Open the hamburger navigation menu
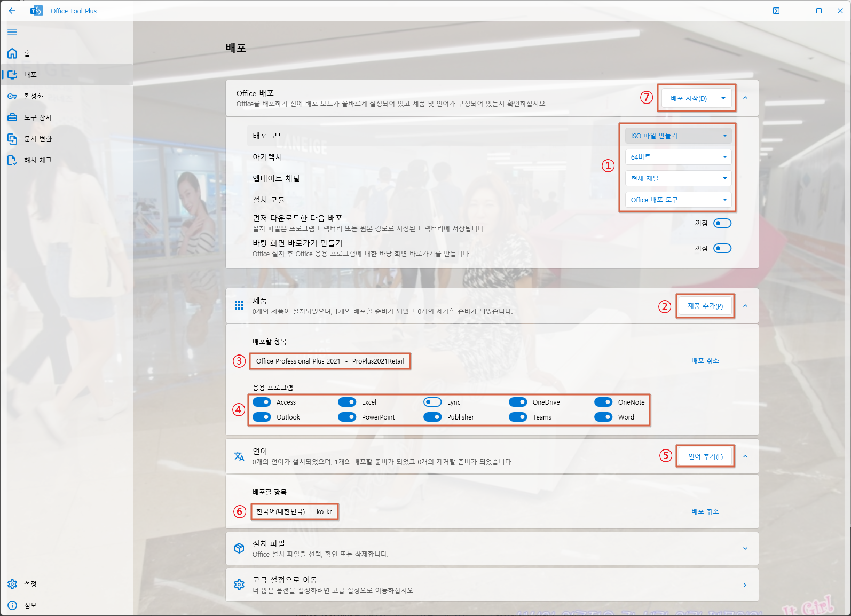This screenshot has width=851, height=616. (12, 32)
